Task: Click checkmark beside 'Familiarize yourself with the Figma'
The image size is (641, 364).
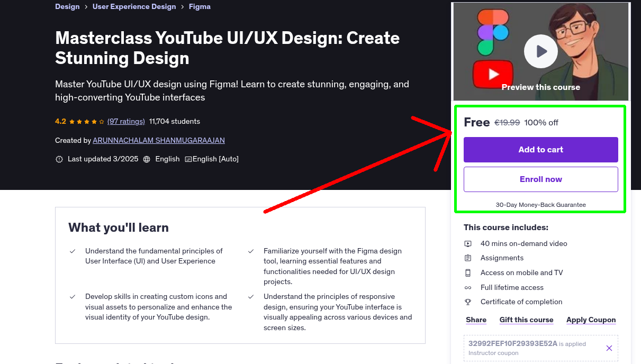Action: (x=251, y=251)
